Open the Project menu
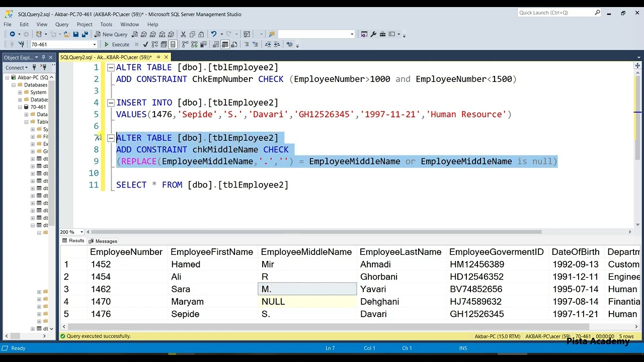644x362 pixels. [x=85, y=24]
